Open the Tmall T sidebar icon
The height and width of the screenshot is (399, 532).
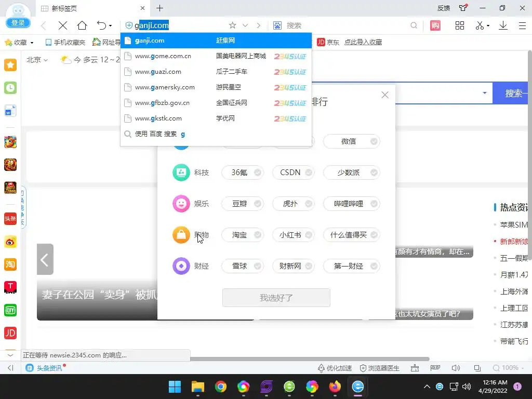pyautogui.click(x=10, y=287)
